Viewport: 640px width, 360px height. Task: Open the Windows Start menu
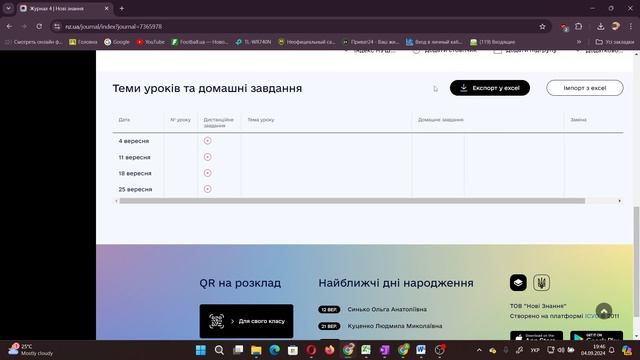point(201,350)
